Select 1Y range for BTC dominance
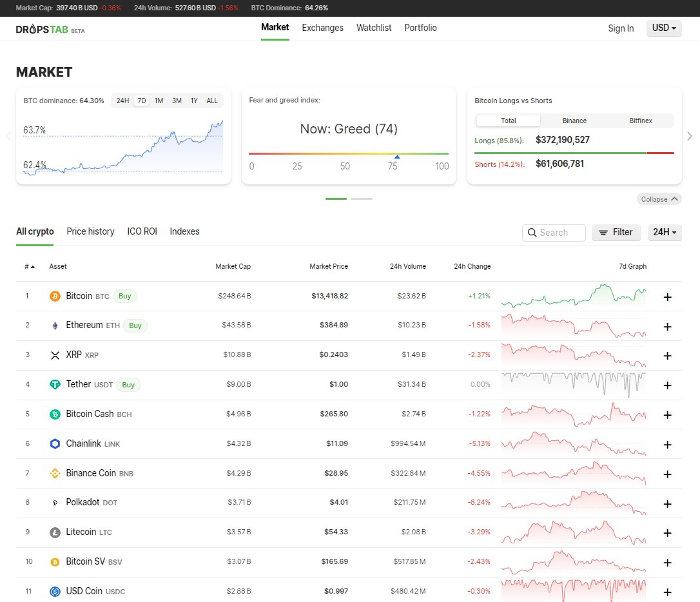The image size is (700, 602). tap(194, 101)
